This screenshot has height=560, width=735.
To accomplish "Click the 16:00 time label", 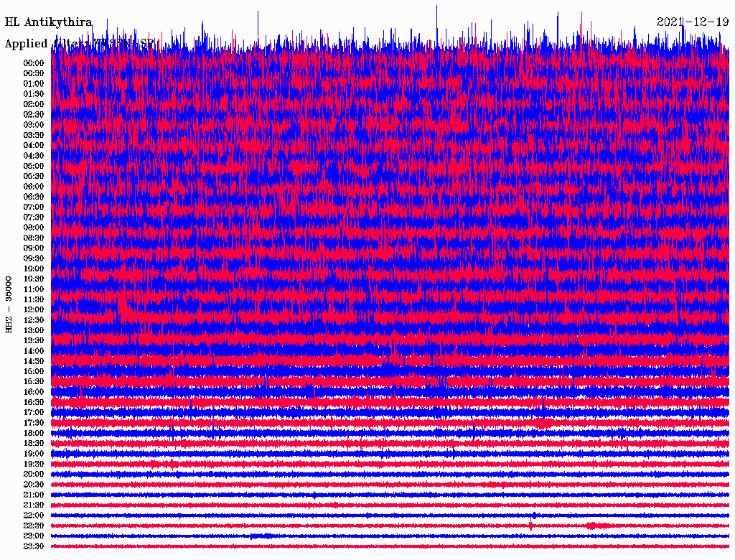I will tap(34, 392).
